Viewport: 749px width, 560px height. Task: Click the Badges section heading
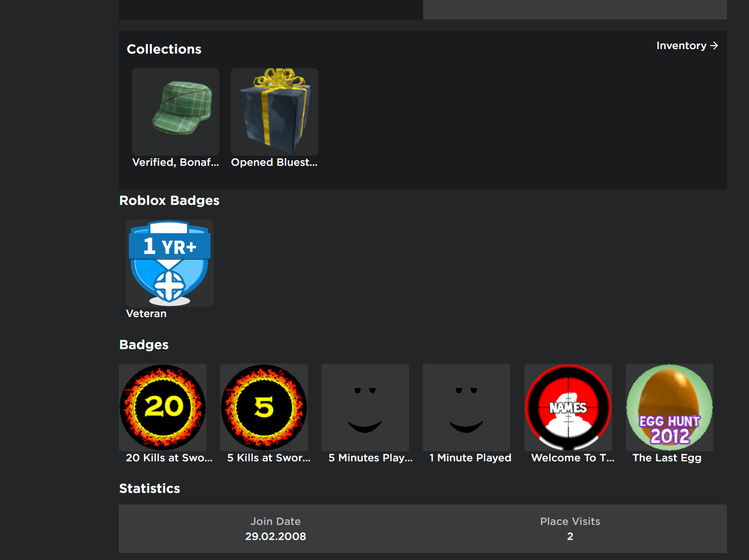144,345
